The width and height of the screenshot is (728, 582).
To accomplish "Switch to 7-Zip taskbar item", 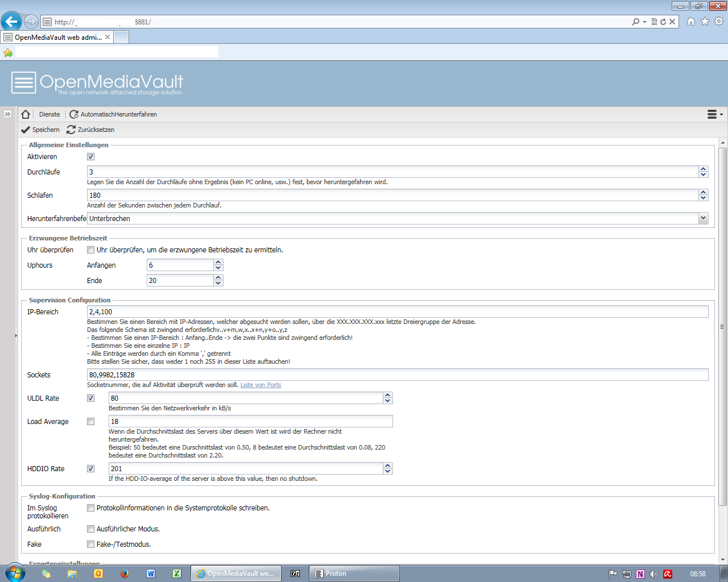I will tap(295, 573).
